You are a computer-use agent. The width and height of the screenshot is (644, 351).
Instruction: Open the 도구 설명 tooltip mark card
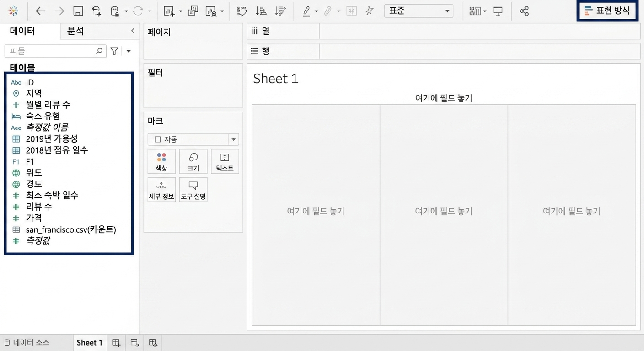coord(193,190)
